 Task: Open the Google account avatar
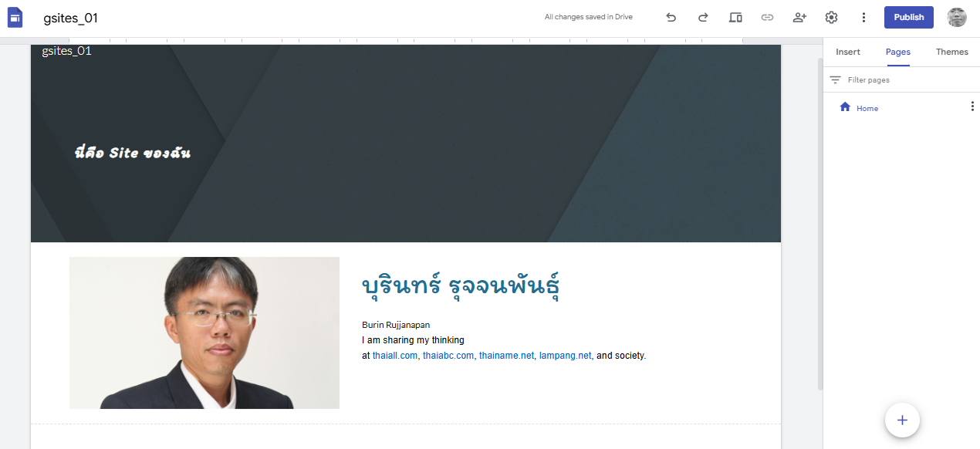click(957, 17)
